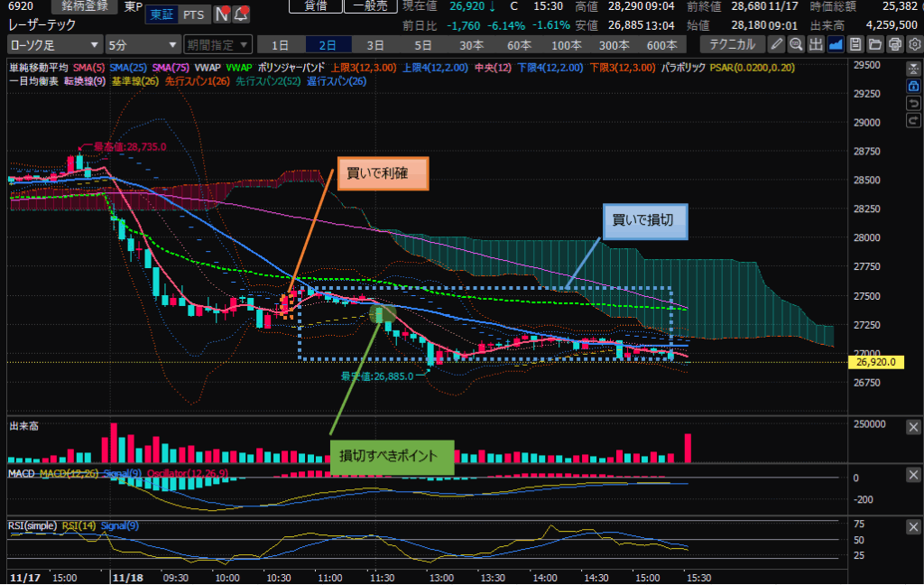Open saved chart via folder icon
Viewport: 924px width, 585px height.
coord(875,43)
